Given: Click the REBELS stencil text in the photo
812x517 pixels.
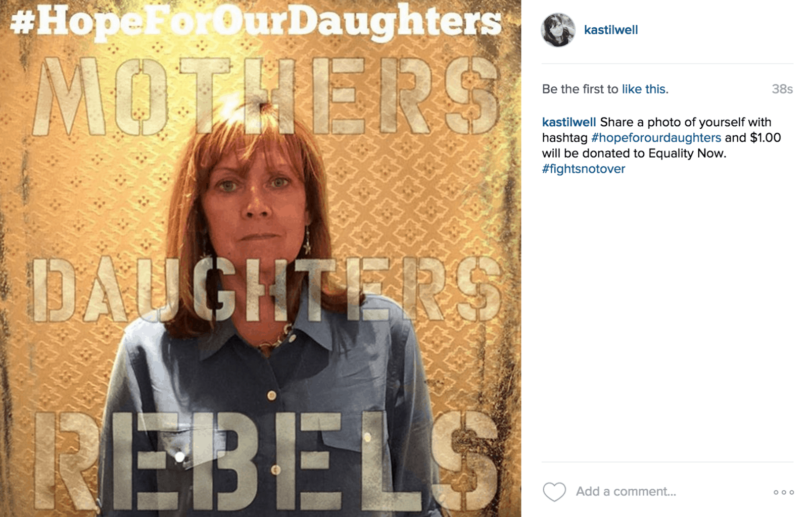Looking at the screenshot, I should pos(265,459).
